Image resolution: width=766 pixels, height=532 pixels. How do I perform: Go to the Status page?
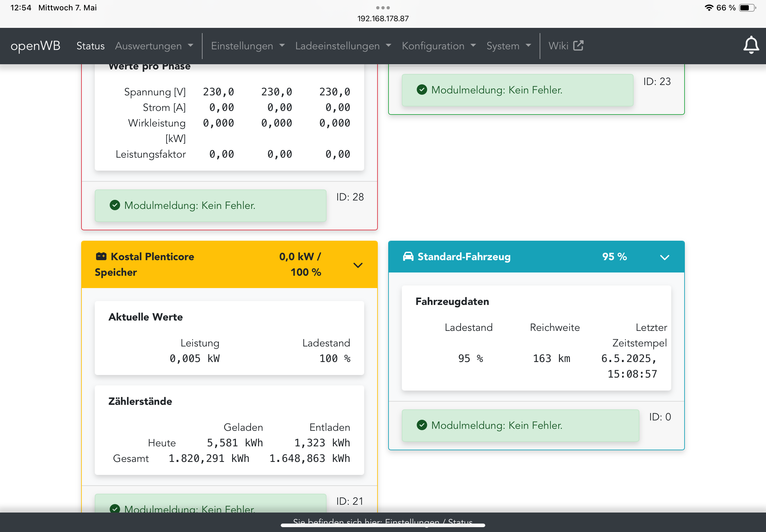[x=90, y=46]
